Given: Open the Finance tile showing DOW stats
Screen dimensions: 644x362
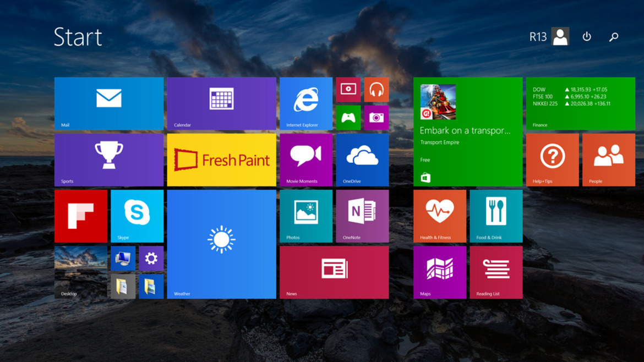Looking at the screenshot, I should [x=580, y=103].
